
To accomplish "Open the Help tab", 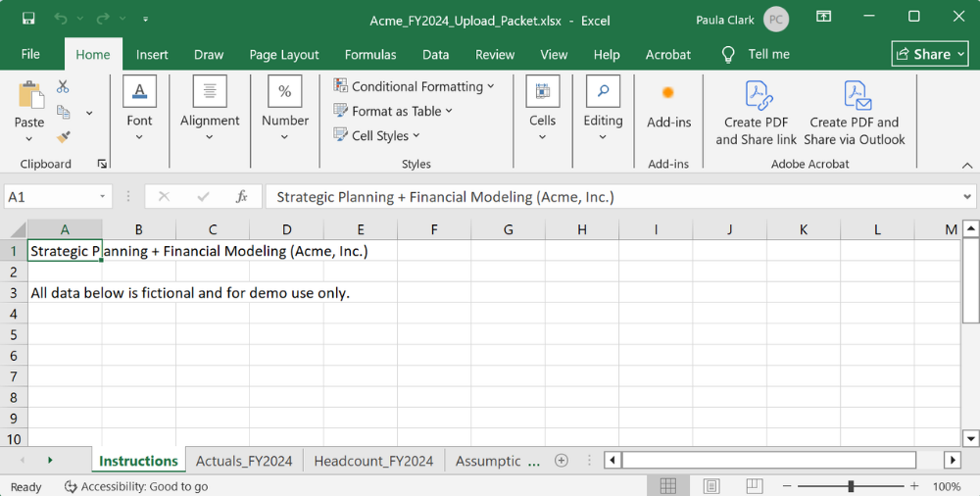I will (607, 55).
